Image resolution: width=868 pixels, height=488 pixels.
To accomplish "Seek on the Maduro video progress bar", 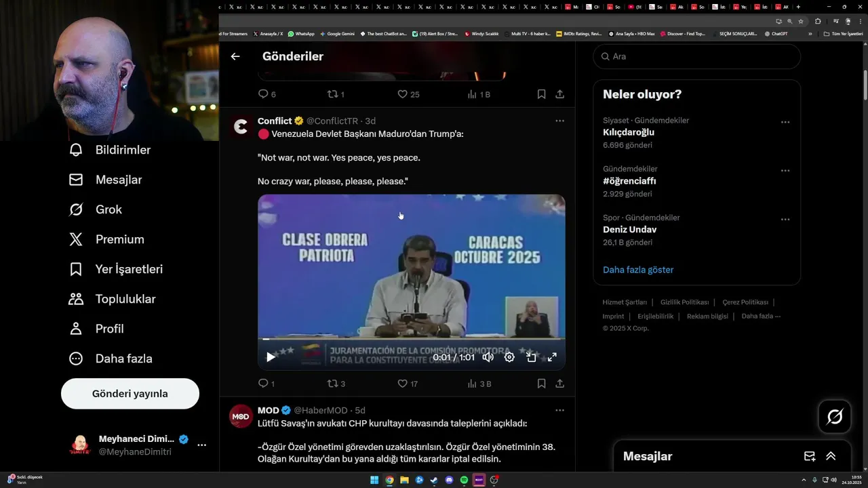I will click(x=411, y=338).
